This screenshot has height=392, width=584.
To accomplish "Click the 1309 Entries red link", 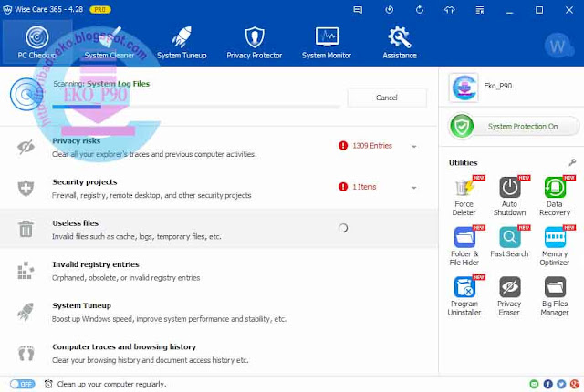I will click(x=372, y=146).
